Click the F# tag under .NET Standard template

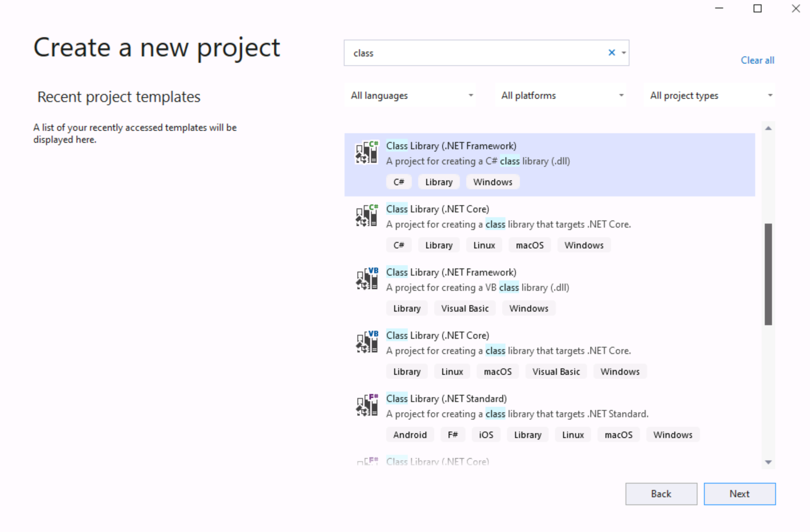coord(453,435)
